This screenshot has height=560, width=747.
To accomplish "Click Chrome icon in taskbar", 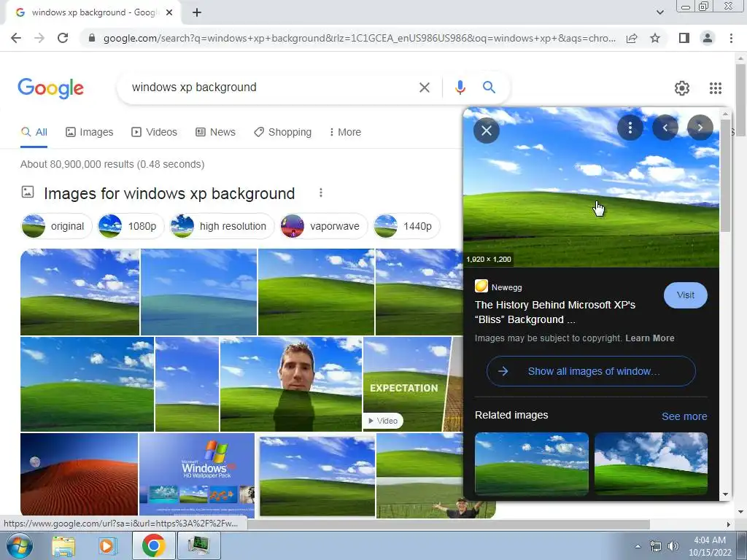I will click(153, 545).
